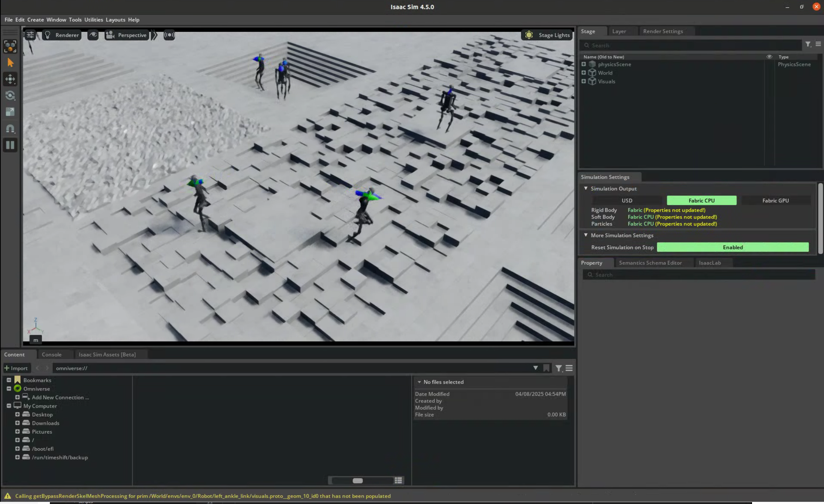
Task: Open the Utilities menu
Action: (x=93, y=20)
